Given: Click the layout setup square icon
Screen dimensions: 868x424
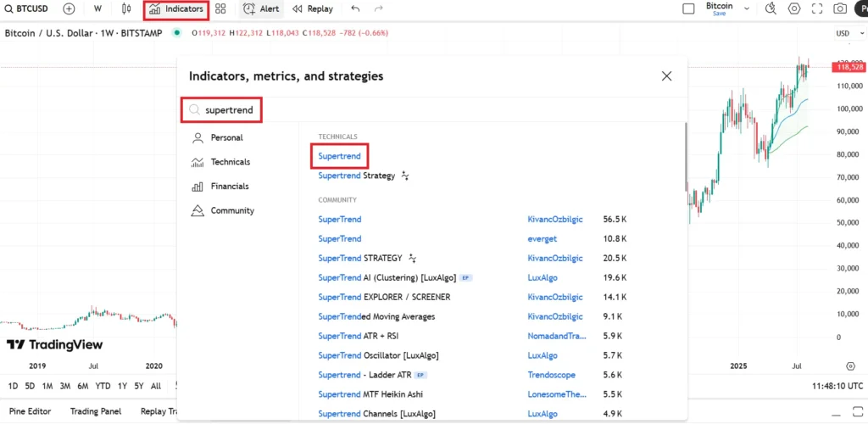Looking at the screenshot, I should pos(688,8).
